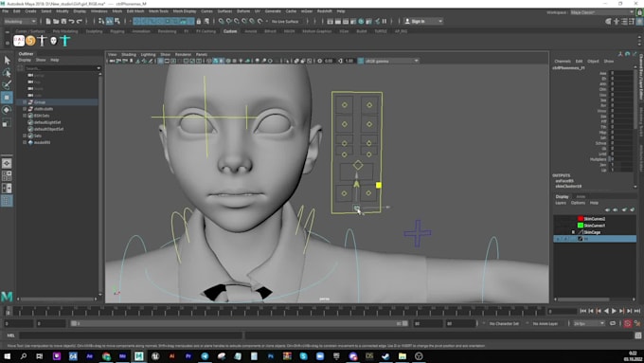This screenshot has width=644, height=363.
Task: Open the File menu
Action: [x=5, y=11]
